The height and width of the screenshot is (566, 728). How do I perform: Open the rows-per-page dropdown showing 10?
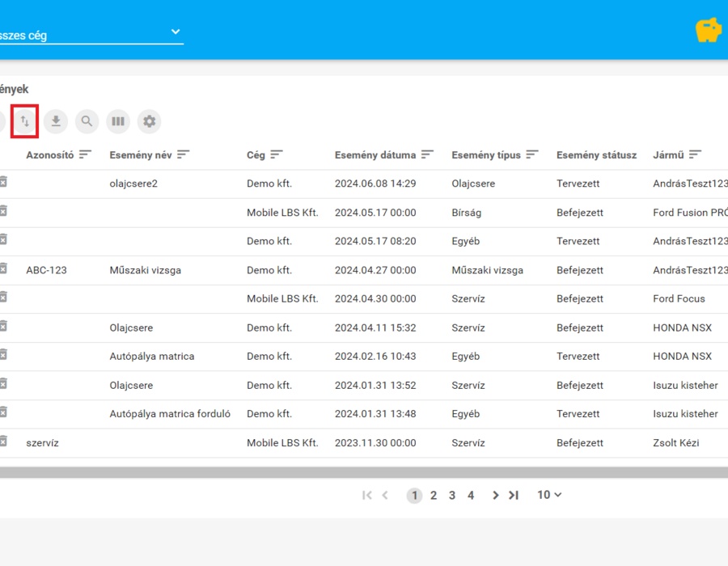(550, 495)
